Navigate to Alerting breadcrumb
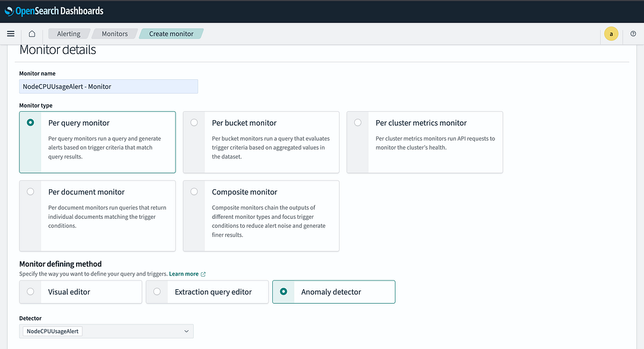Image resolution: width=644 pixels, height=349 pixels. point(68,34)
